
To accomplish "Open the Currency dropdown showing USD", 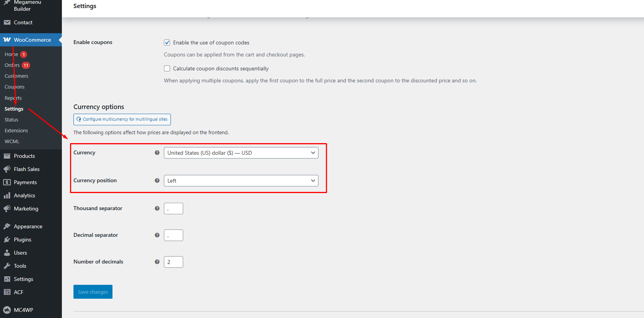I will [241, 153].
